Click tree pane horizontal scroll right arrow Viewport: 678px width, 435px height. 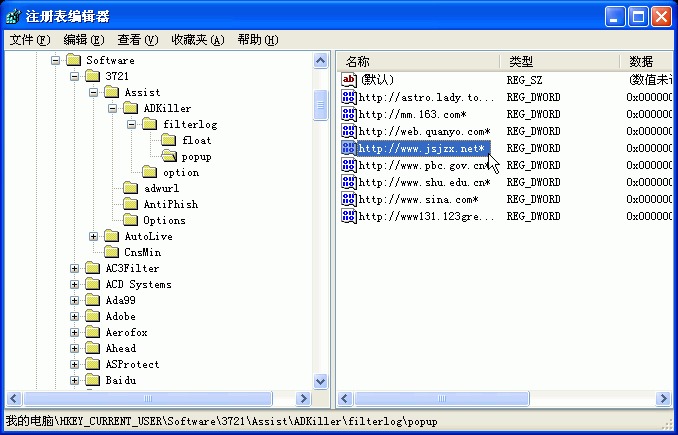click(x=304, y=398)
